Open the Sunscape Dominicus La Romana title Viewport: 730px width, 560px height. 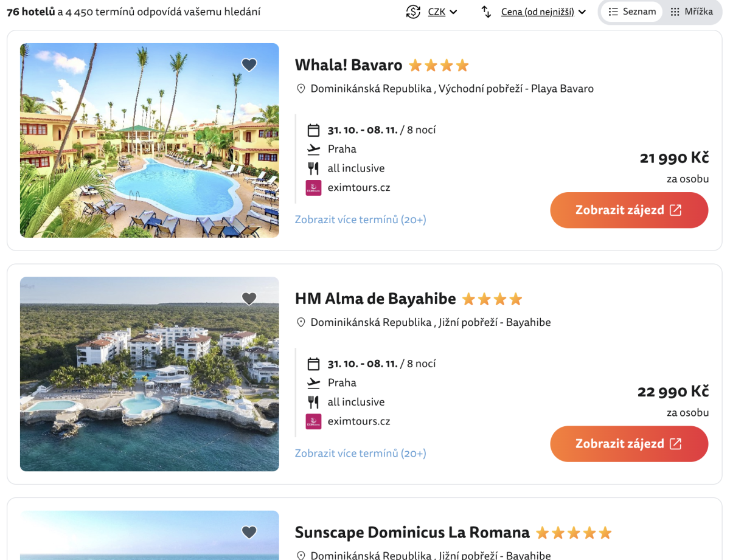[412, 533]
